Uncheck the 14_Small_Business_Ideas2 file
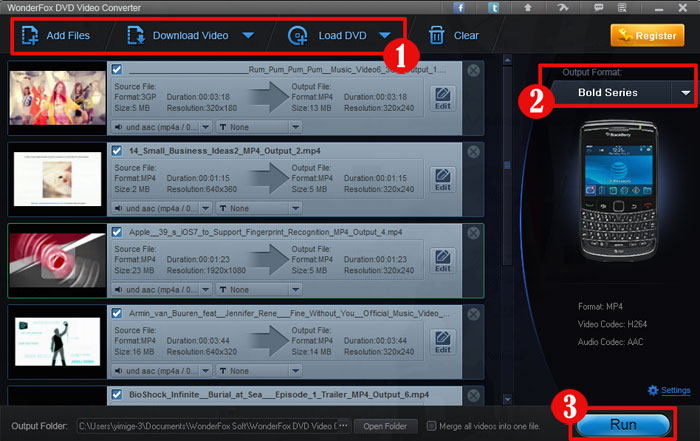This screenshot has width=700, height=441. [117, 151]
